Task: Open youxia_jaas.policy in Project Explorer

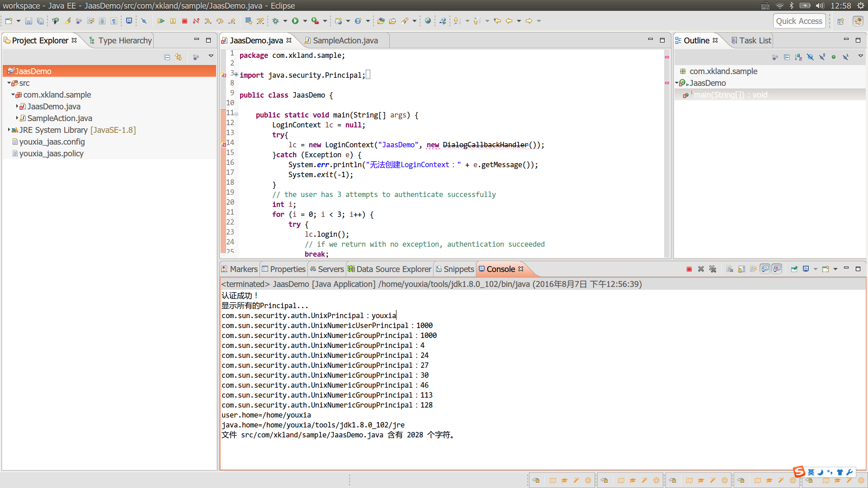Action: 51,154
